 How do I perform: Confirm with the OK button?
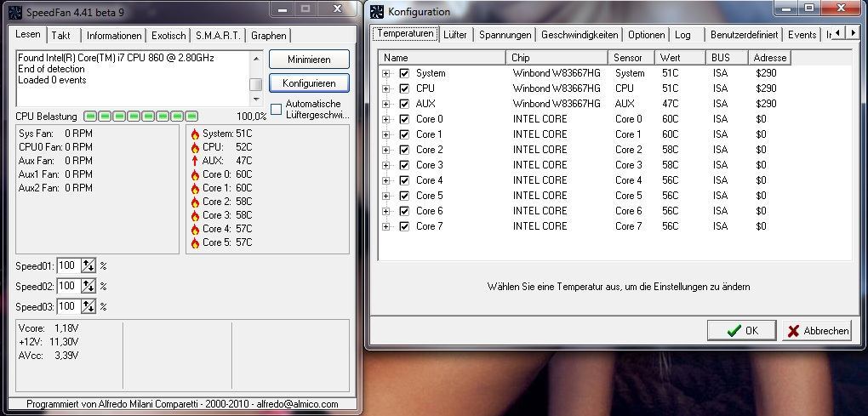[x=742, y=330]
